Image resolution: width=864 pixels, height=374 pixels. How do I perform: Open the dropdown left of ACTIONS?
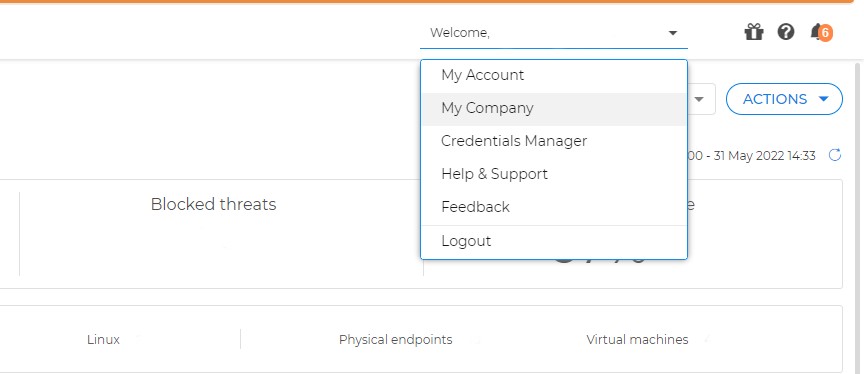tap(700, 99)
